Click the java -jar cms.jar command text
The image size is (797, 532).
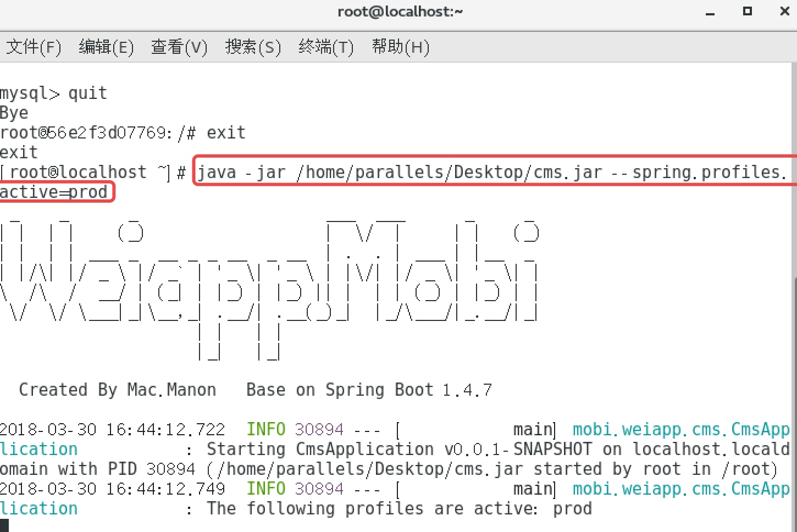pos(492,173)
